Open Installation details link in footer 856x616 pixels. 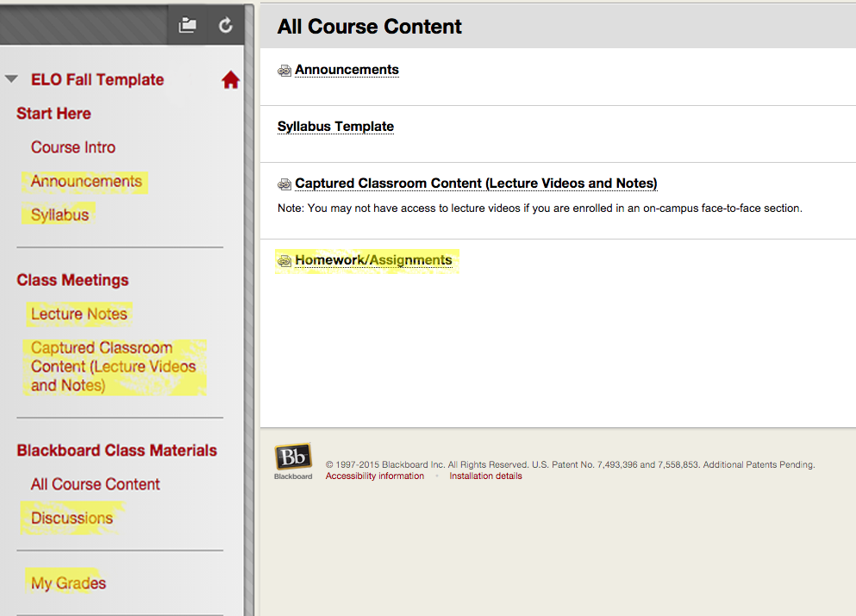coord(485,476)
